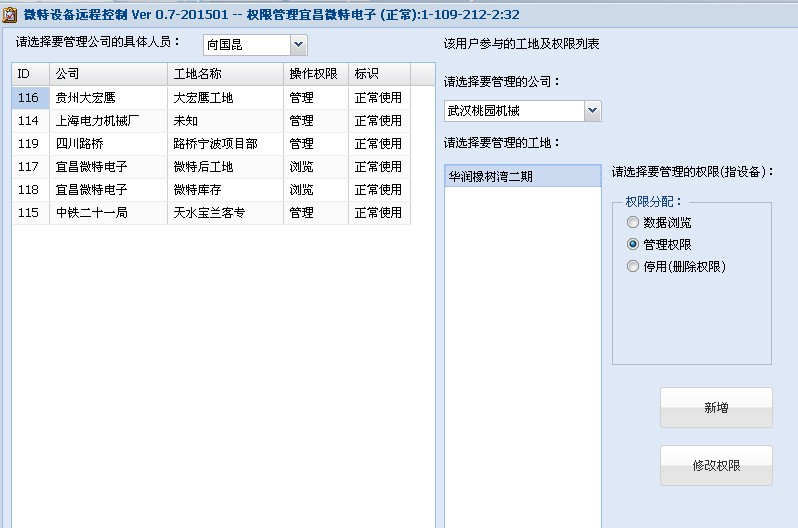Image resolution: width=798 pixels, height=528 pixels.
Task: Open the company dropdown arrow next to 武汉桃园机械
Action: coord(592,110)
